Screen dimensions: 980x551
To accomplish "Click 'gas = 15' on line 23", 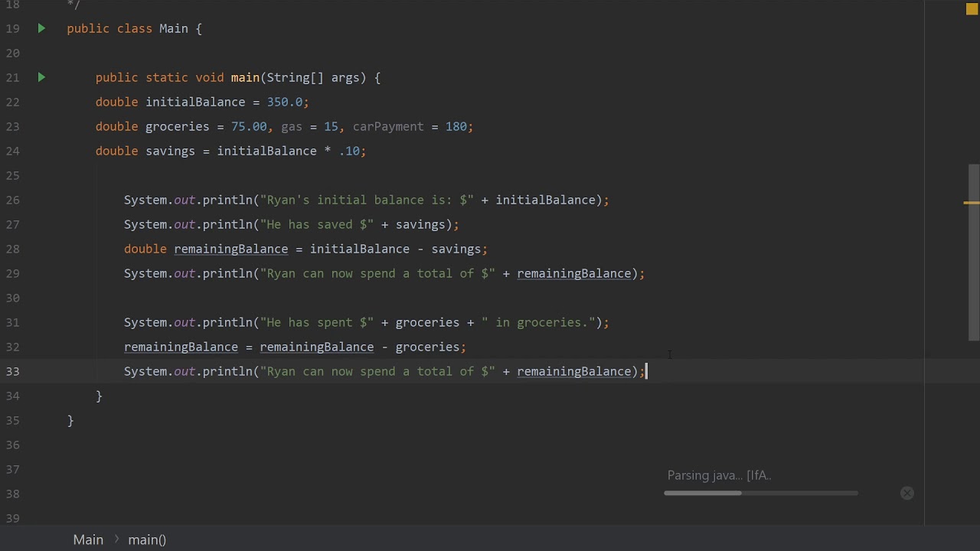I will [x=309, y=126].
